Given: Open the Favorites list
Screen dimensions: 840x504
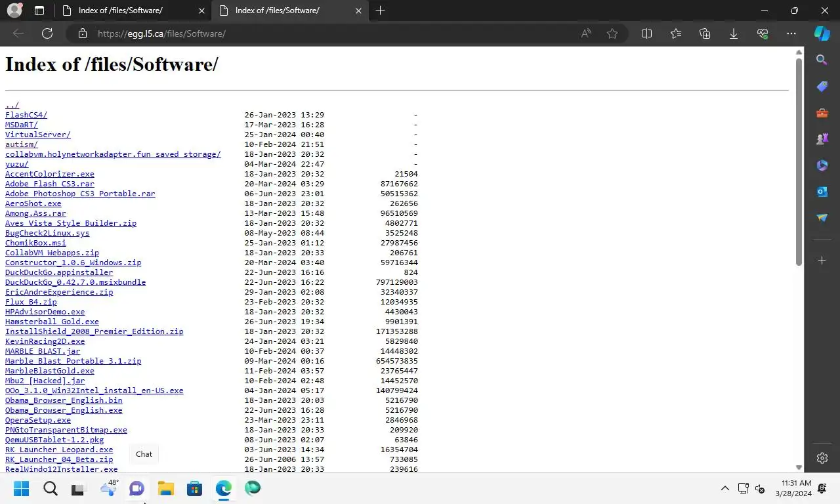Looking at the screenshot, I should click(676, 33).
